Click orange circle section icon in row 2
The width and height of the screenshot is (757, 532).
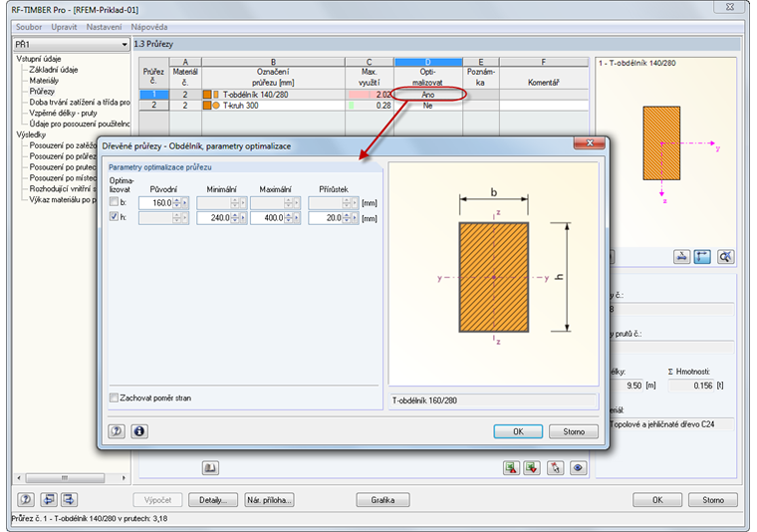[216, 106]
